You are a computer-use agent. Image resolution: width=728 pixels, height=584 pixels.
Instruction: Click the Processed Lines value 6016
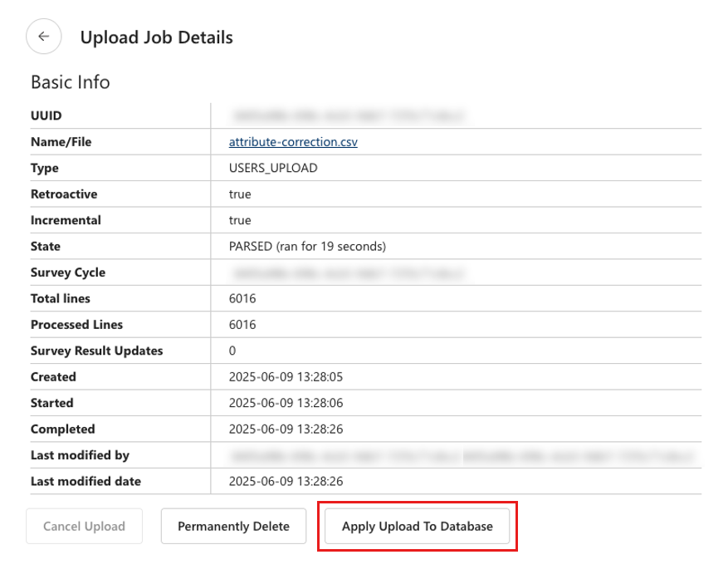tap(242, 324)
